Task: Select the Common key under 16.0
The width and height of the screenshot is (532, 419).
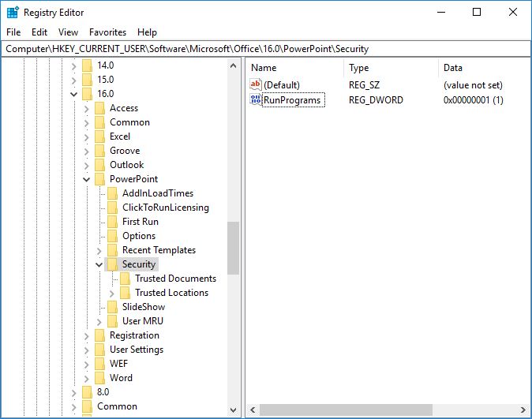Action: tap(129, 122)
